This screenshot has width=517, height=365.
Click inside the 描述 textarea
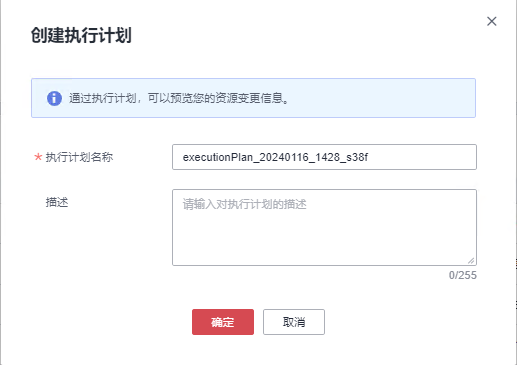click(x=324, y=227)
